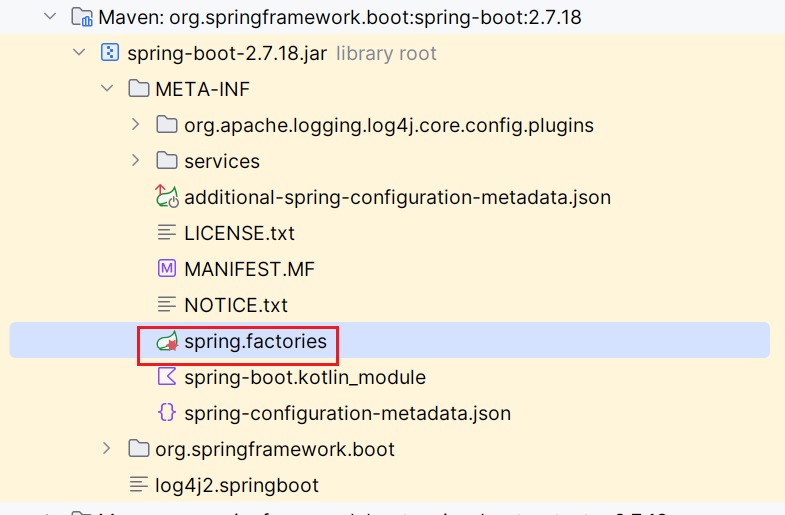Click the Spring leaf icon of spring.factories
The width and height of the screenshot is (785, 515).
[x=167, y=341]
